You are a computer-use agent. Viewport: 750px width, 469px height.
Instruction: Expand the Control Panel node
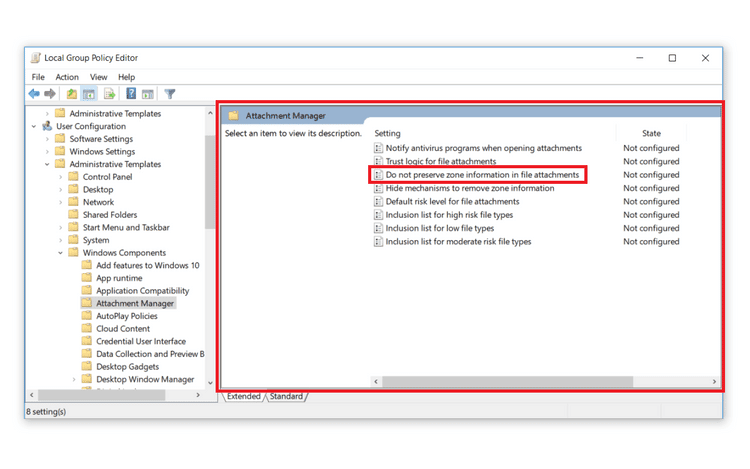point(60,177)
